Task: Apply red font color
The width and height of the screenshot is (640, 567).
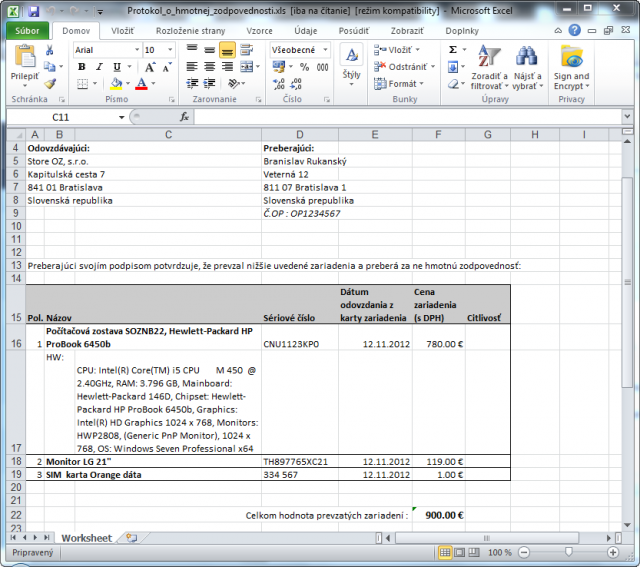Action: point(141,84)
